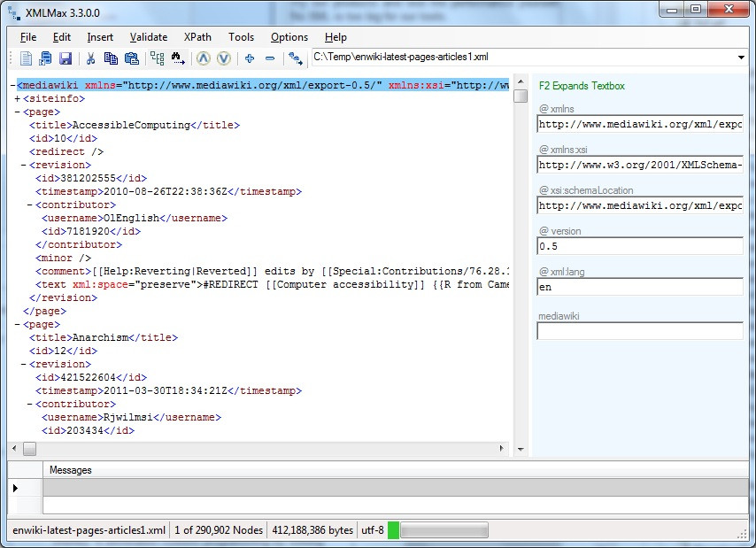Select the AccessibleComputing title line
The width and height of the screenshot is (756, 548).
[135, 126]
